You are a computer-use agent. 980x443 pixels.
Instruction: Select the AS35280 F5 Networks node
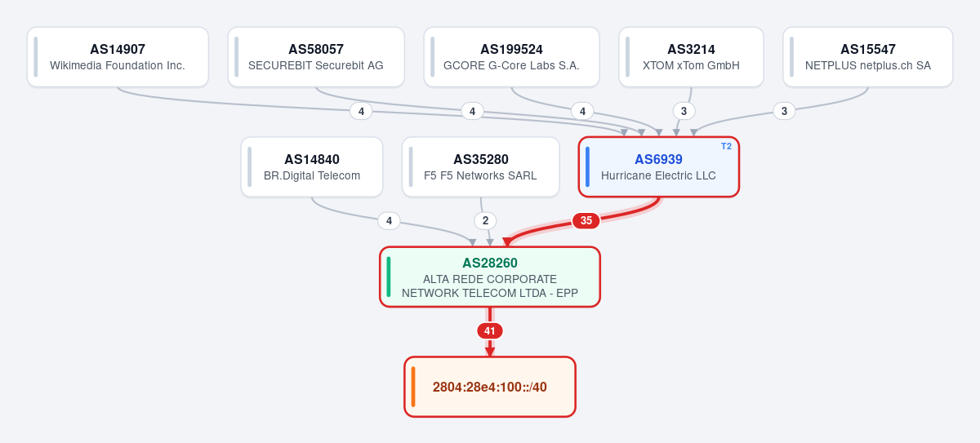click(480, 167)
